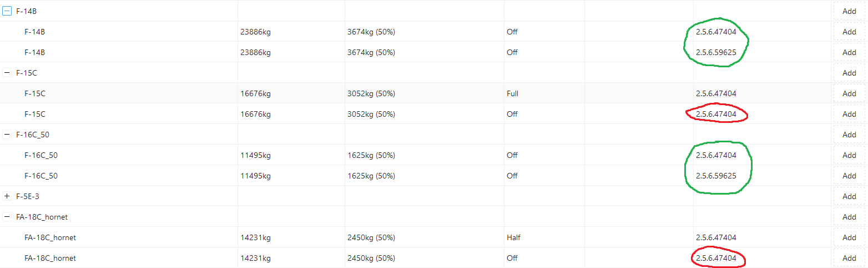Screen dimensions: 868x268
Task: Add the F-15C with Full setting
Action: 849,93
